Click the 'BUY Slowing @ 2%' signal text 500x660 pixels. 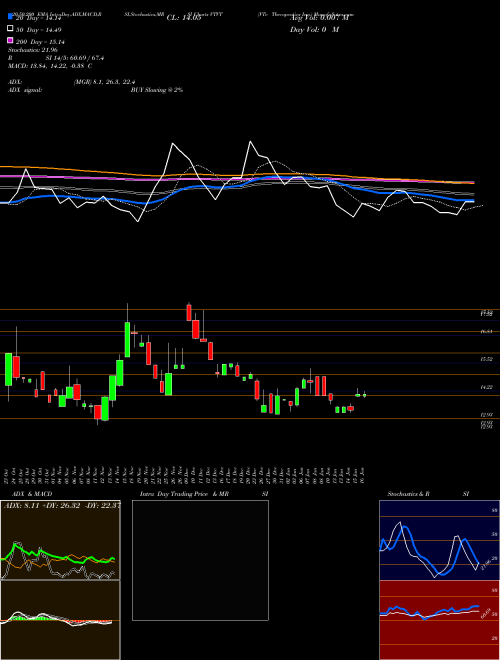pyautogui.click(x=157, y=90)
